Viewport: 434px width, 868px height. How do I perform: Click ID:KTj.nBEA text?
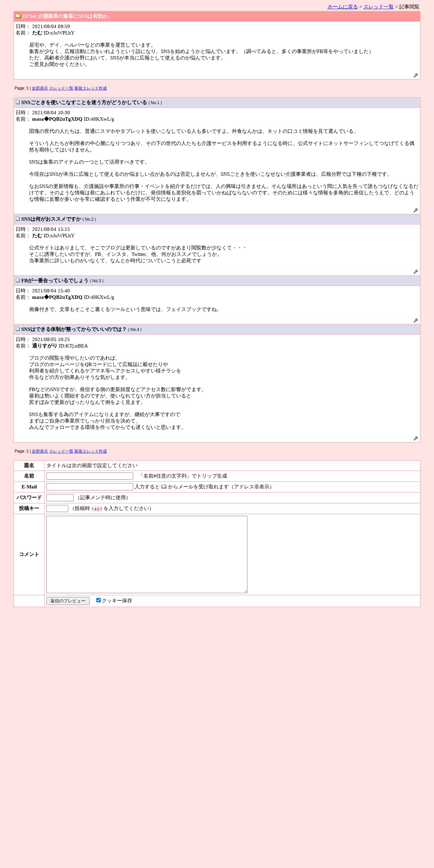[x=73, y=346]
